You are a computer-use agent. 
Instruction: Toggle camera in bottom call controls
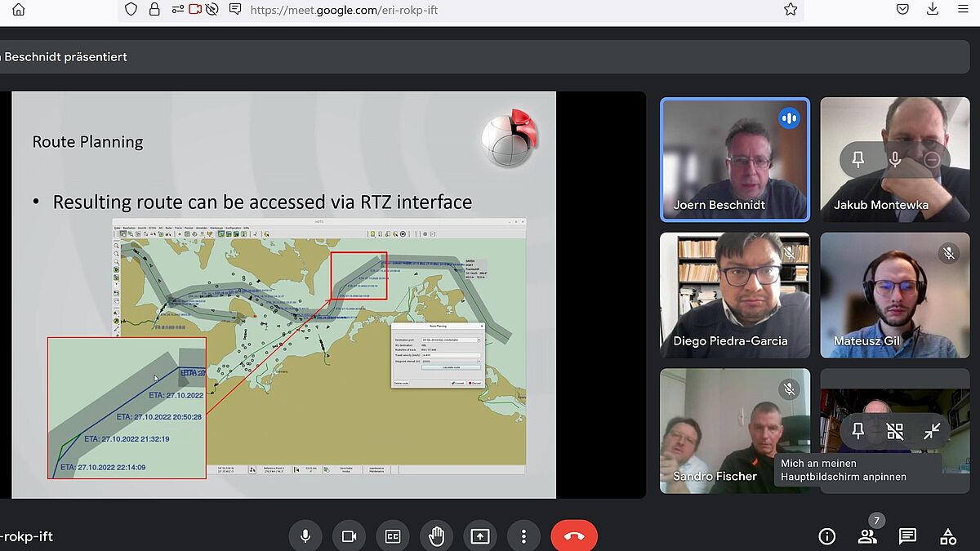pos(349,536)
